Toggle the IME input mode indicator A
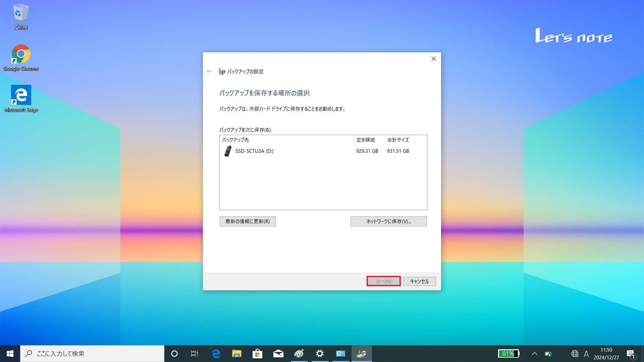This screenshot has width=644, height=362. (x=586, y=353)
